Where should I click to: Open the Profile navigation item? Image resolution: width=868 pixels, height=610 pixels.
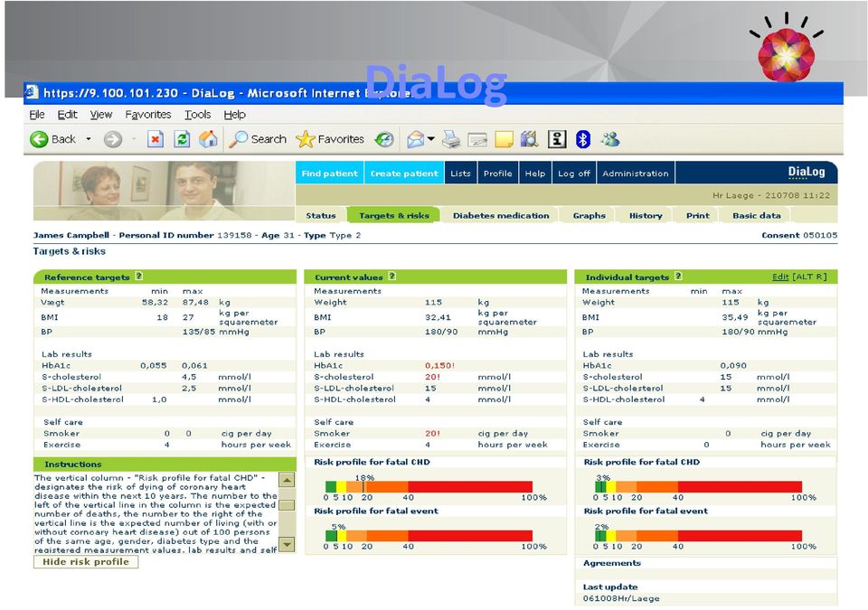(x=497, y=174)
